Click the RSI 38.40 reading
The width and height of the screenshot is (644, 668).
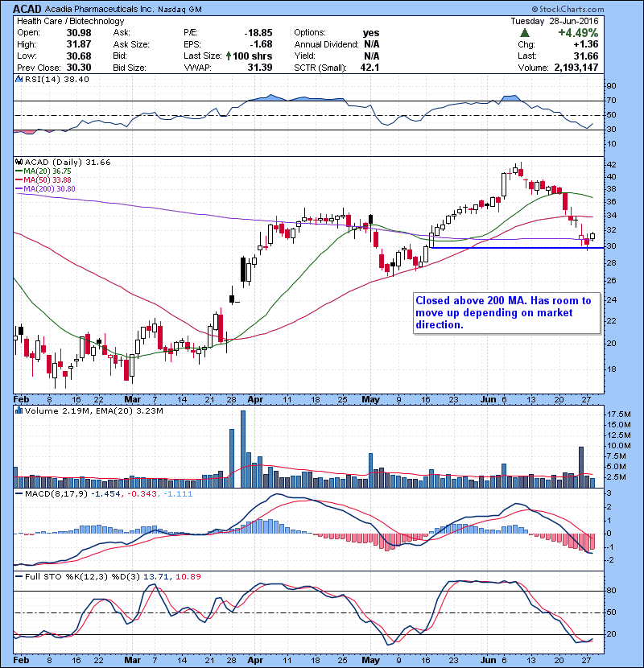(77, 79)
